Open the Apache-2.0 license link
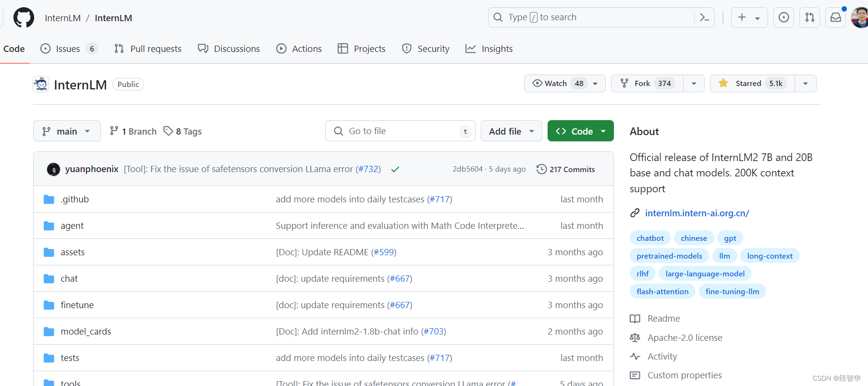This screenshot has height=386, width=868. (x=685, y=338)
